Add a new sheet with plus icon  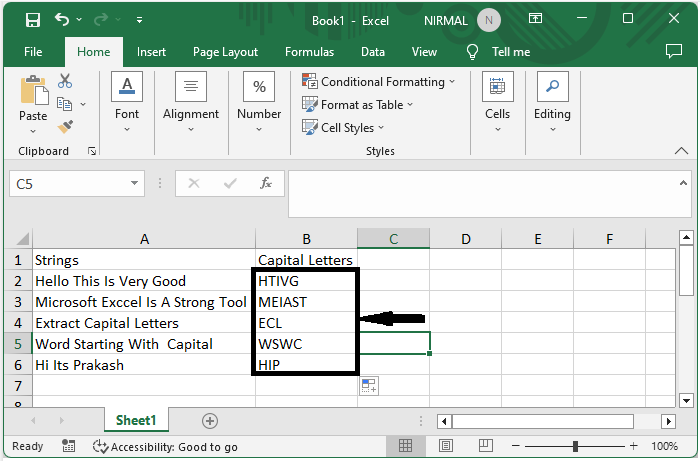(210, 421)
